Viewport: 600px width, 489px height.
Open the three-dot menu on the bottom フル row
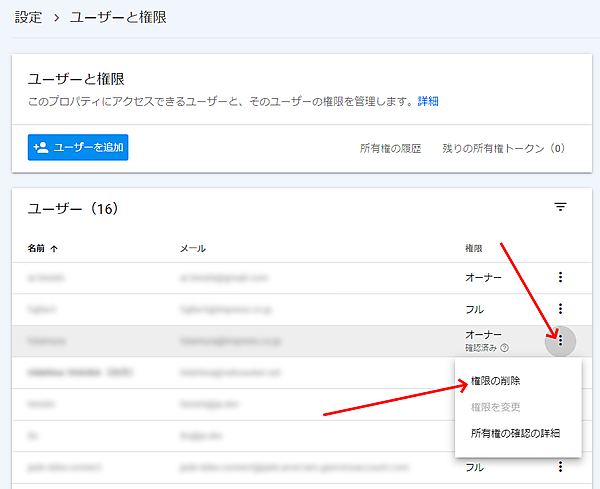point(561,466)
